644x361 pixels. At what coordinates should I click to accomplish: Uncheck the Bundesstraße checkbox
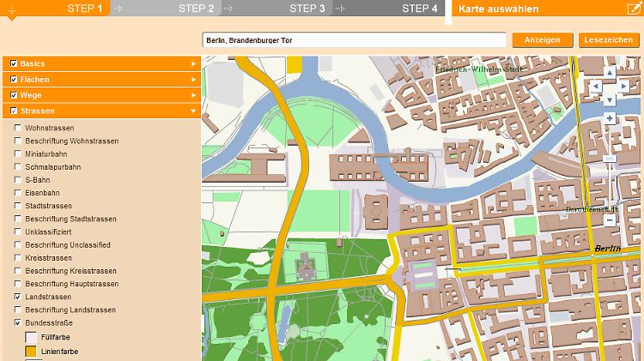coord(17,323)
